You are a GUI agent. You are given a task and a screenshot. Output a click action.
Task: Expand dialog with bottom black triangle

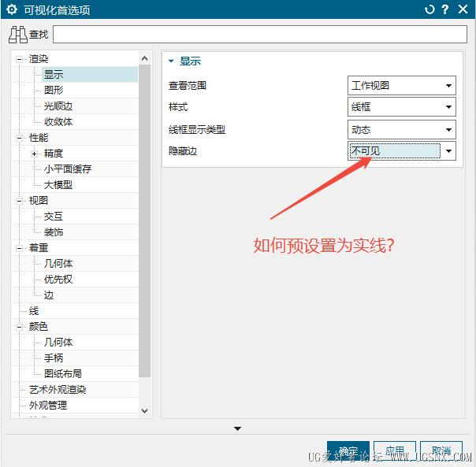click(238, 428)
